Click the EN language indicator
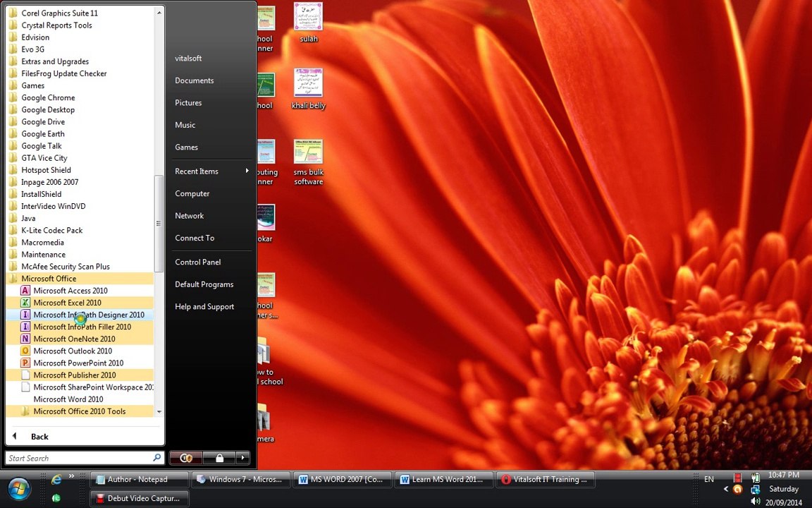This screenshot has height=508, width=812. pos(709,479)
